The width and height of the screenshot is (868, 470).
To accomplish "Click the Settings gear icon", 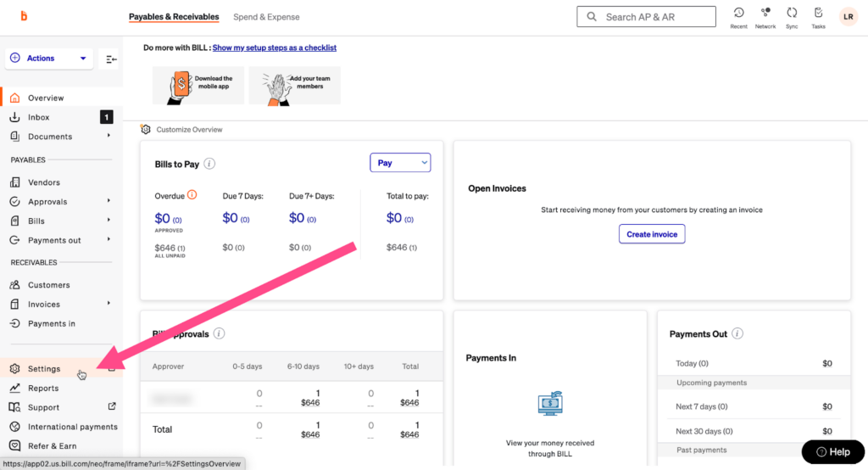I will [15, 368].
